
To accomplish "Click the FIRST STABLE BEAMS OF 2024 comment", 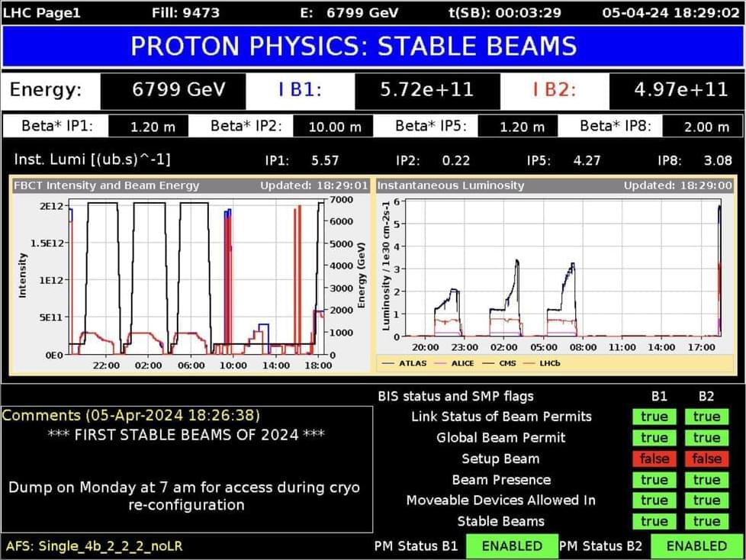I will tap(186, 435).
